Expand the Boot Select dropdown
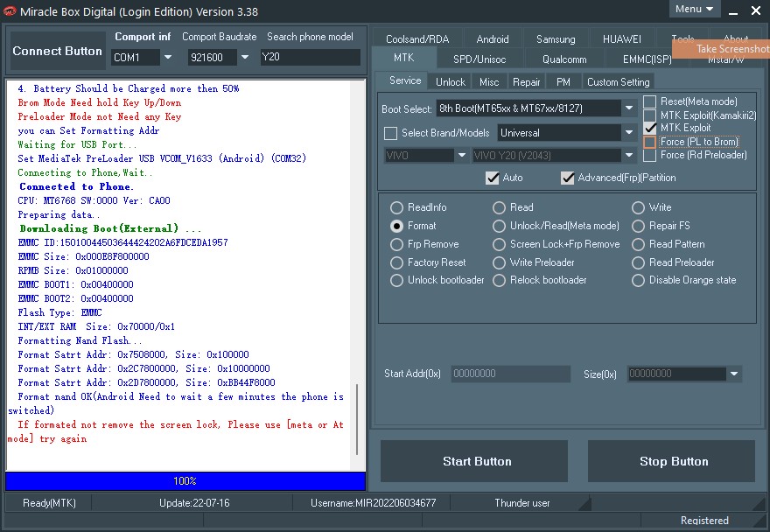Viewport: 770px width, 532px height. tap(628, 108)
